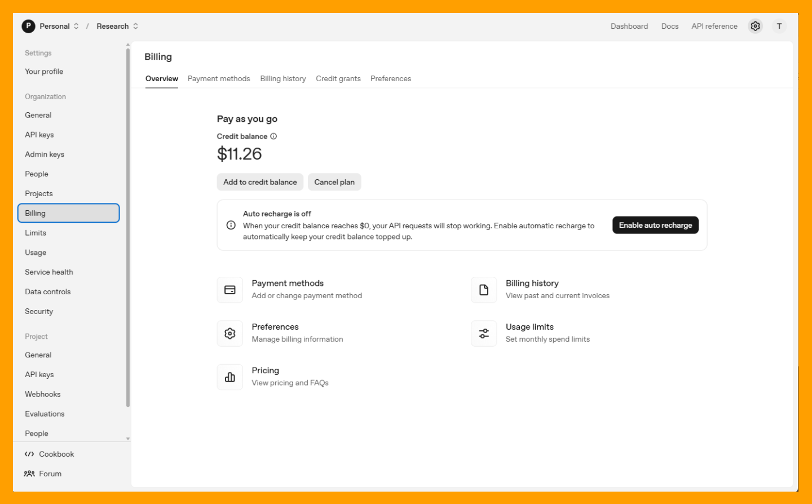Open the Forum people icon link
This screenshot has height=504, width=812.
tap(29, 474)
